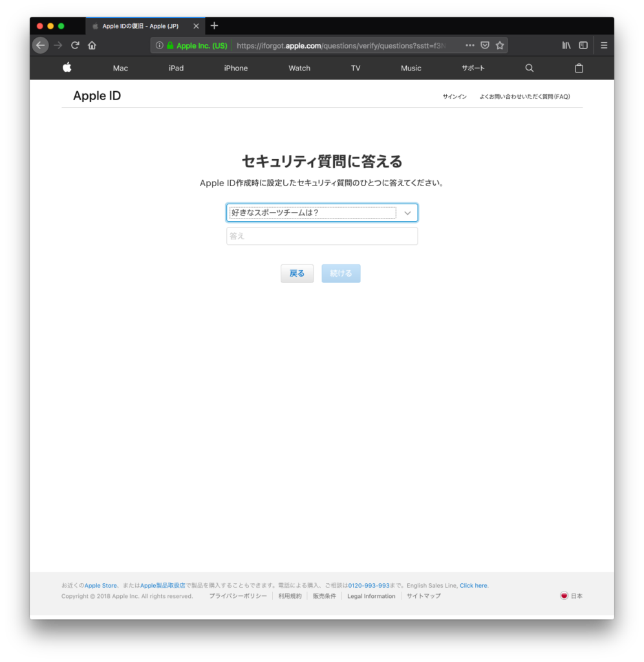
Task: Click the Firefox home icon
Action: tap(92, 45)
